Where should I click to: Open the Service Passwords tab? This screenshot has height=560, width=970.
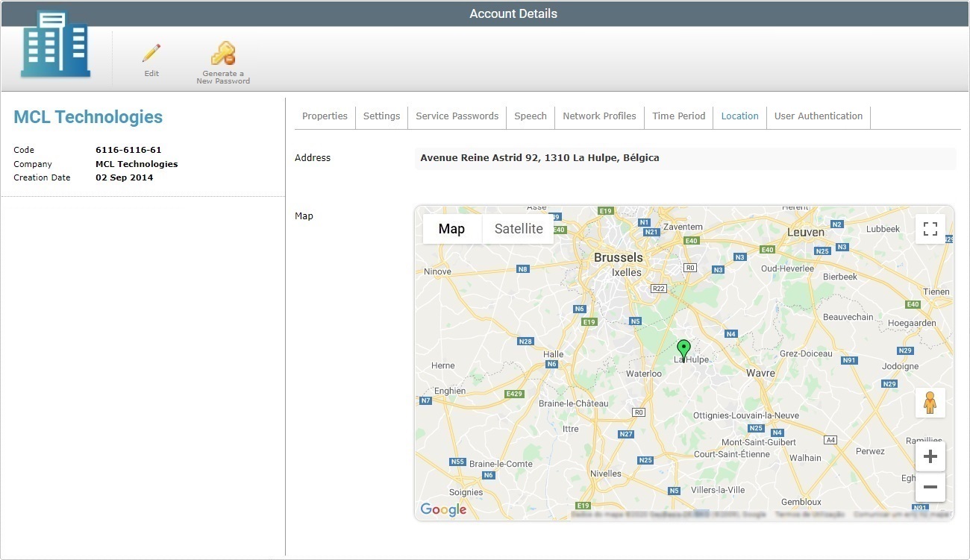[457, 116]
